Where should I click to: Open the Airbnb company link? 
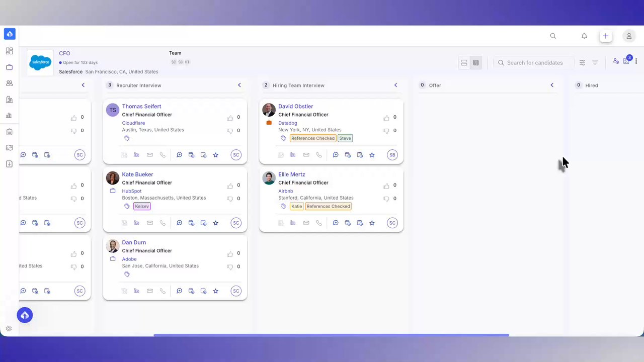[286, 191]
